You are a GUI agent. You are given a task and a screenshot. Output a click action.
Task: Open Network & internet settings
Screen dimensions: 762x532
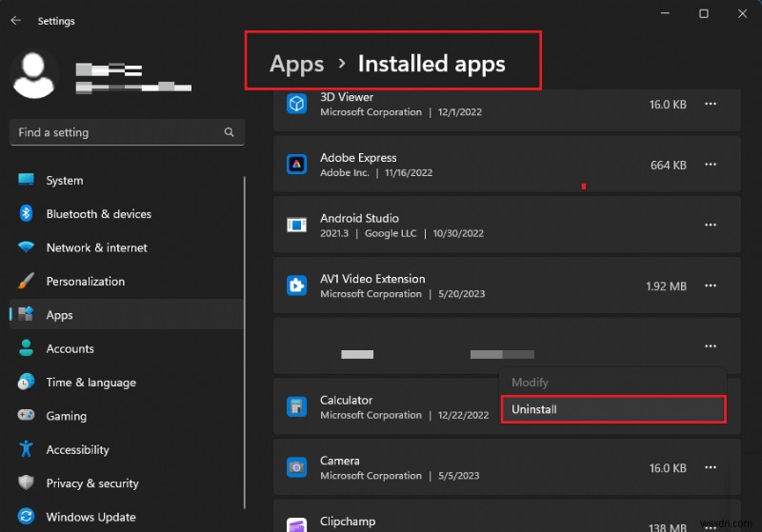coord(127,247)
